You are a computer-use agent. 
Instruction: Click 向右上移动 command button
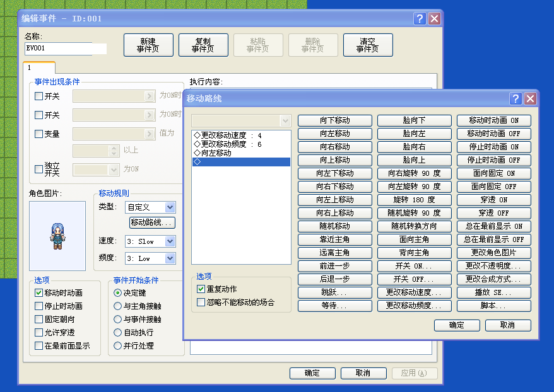pos(335,213)
